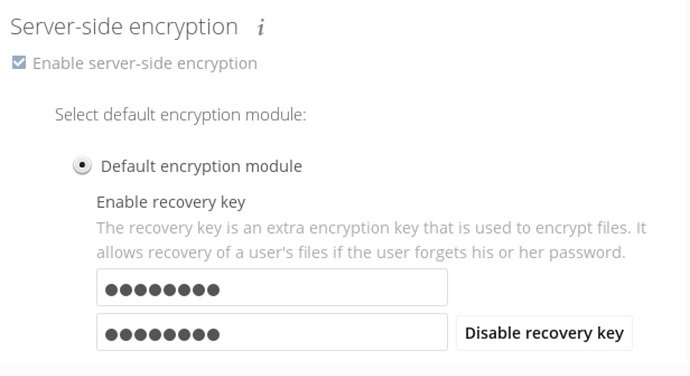
Task: Click the 'Server-side encryption' section heading
Action: pos(124,27)
